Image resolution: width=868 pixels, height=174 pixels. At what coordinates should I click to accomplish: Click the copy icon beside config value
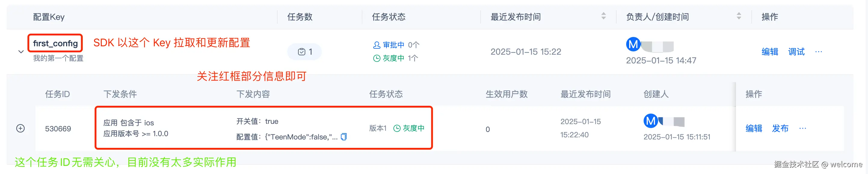344,137
